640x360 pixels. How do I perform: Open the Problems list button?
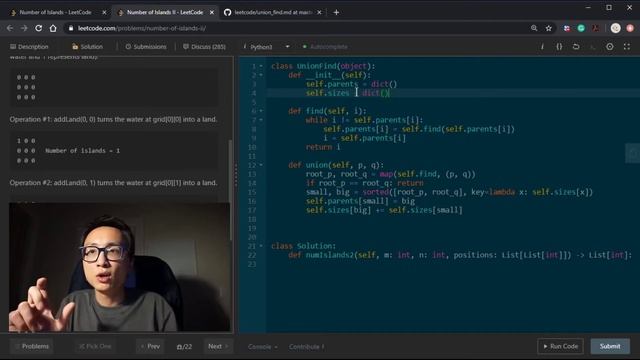(31, 346)
